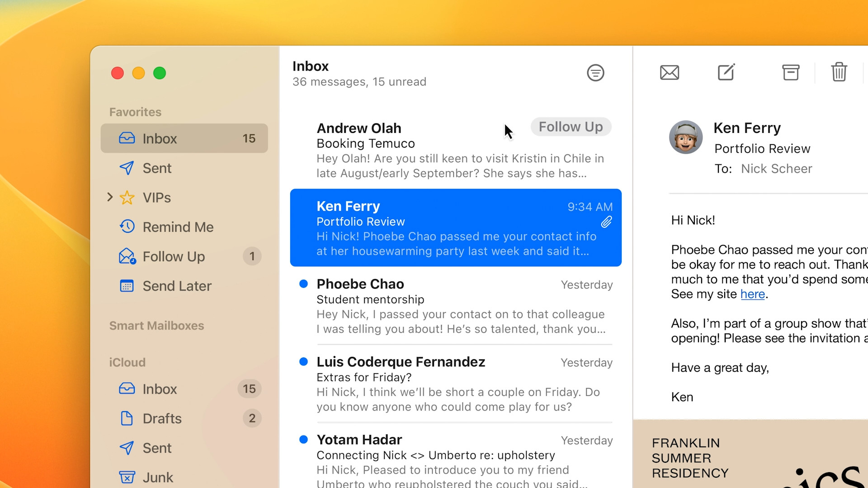
Task: Open the message filter icon above the inbox
Action: coord(595,72)
